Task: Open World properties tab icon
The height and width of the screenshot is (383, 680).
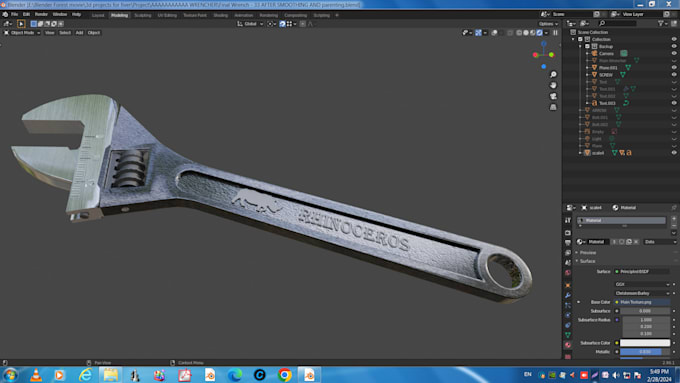Action: pos(568,273)
